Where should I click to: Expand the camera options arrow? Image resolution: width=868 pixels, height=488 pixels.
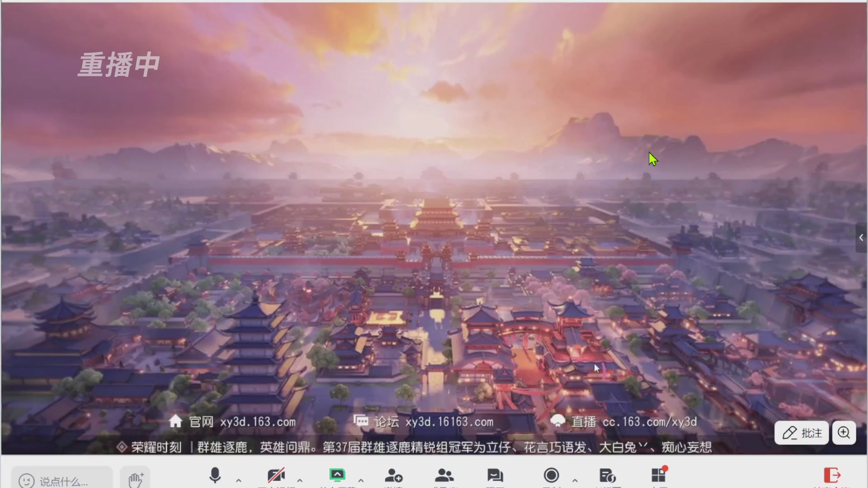pos(300,480)
